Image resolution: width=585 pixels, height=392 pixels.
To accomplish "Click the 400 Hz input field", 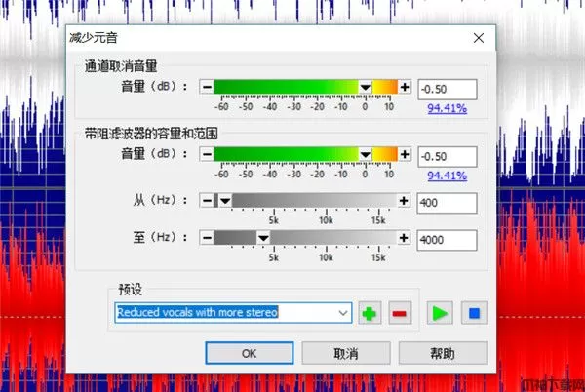I will pyautogui.click(x=447, y=203).
